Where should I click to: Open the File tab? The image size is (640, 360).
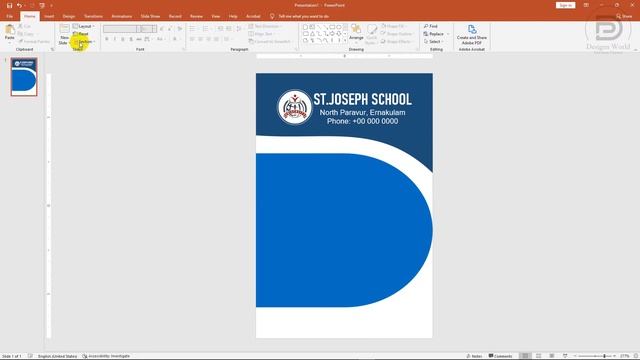pyautogui.click(x=9, y=16)
